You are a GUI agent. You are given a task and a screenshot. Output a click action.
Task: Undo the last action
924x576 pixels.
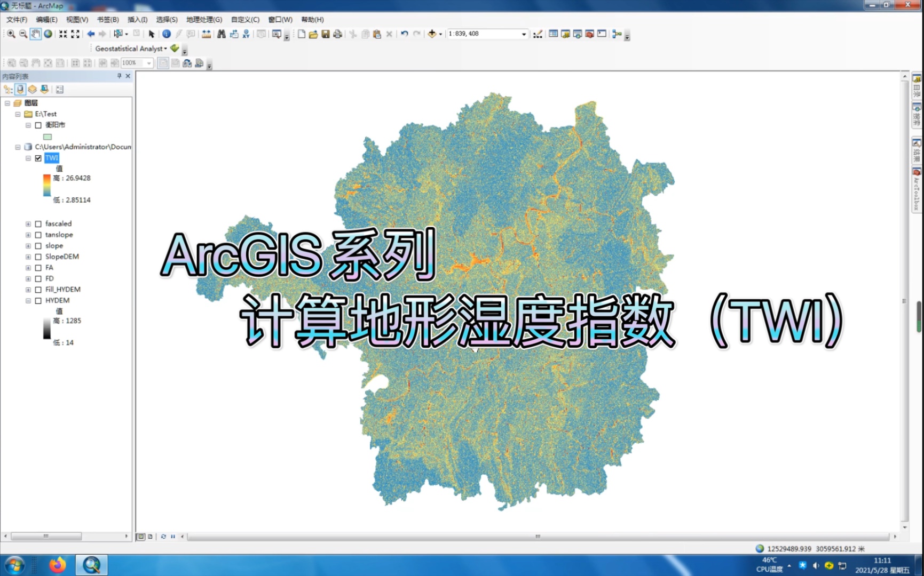pyautogui.click(x=404, y=34)
